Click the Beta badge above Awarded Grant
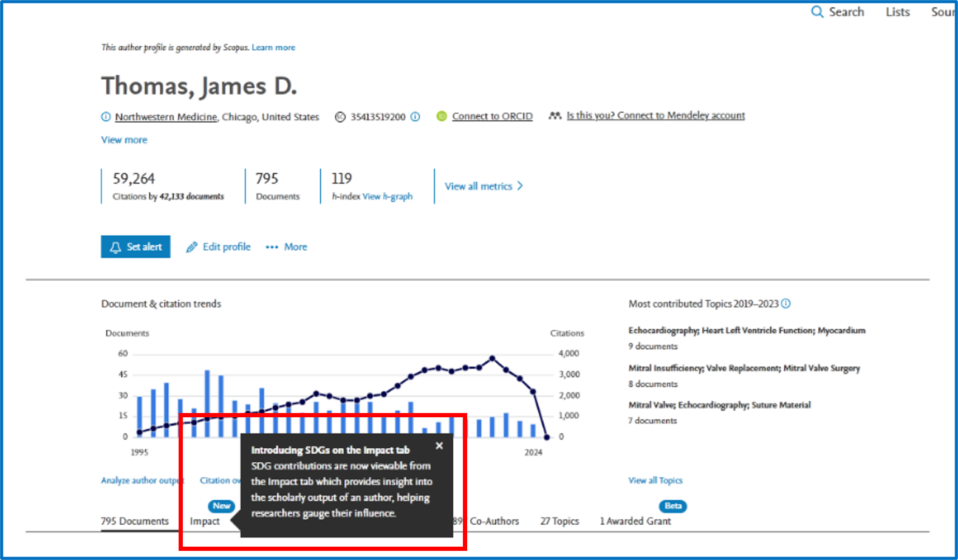 (x=673, y=506)
